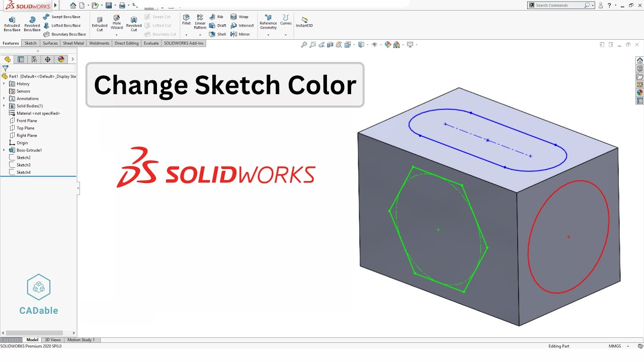This screenshot has height=362, width=644.
Task: Expand the History folder
Action: point(4,84)
